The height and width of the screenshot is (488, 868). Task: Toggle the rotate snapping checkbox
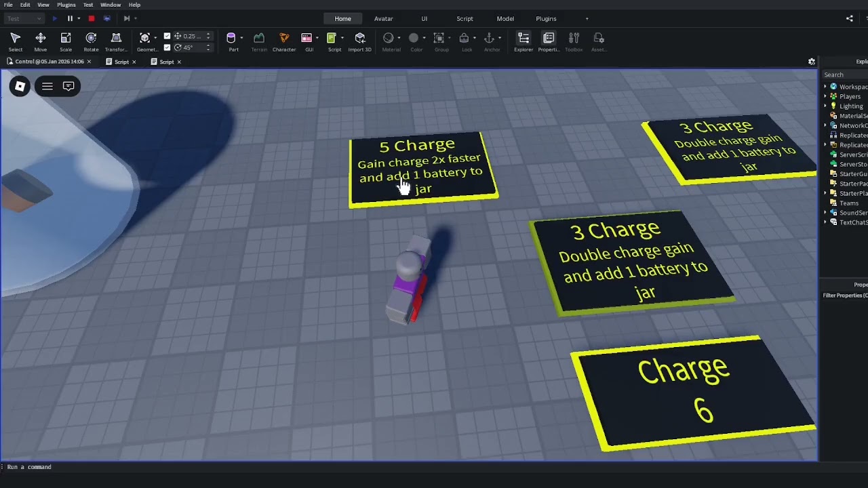pyautogui.click(x=167, y=47)
